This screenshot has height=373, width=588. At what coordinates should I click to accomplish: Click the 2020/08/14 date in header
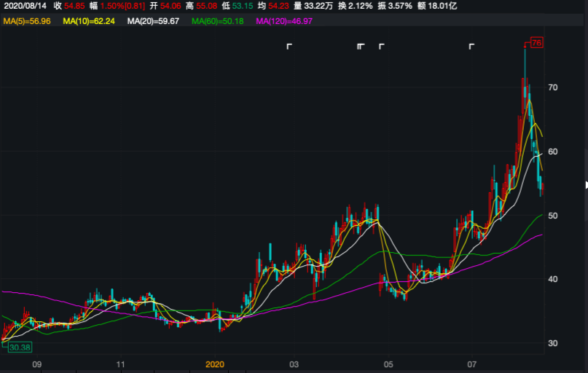pos(24,6)
